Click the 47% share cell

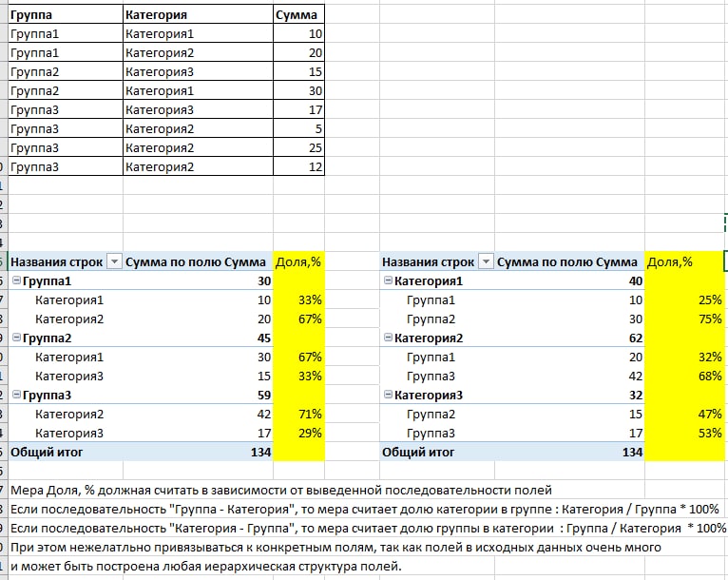pos(684,414)
